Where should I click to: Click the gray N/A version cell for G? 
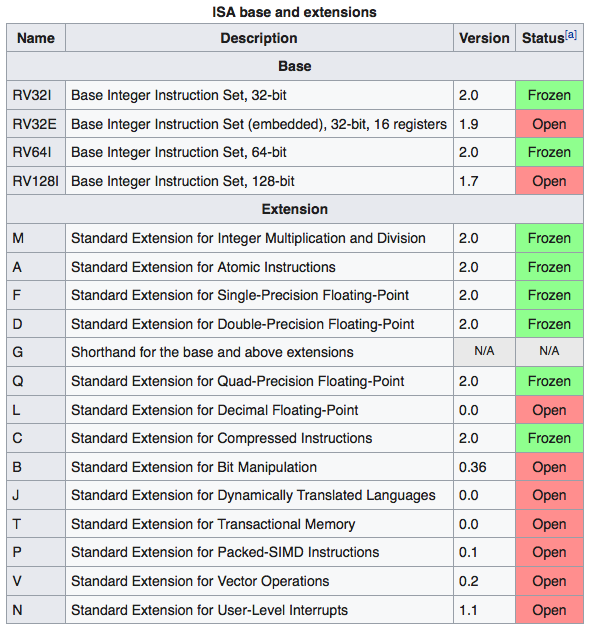tap(484, 352)
